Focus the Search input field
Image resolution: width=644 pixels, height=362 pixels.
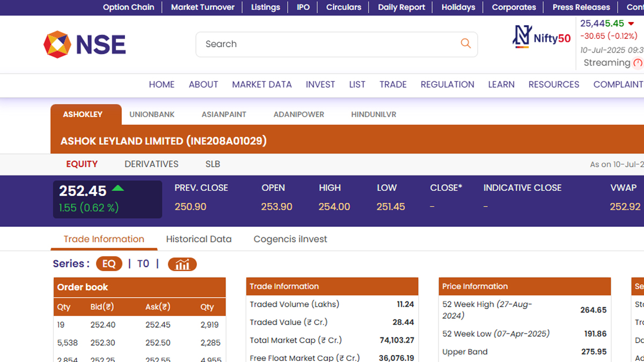coord(336,44)
